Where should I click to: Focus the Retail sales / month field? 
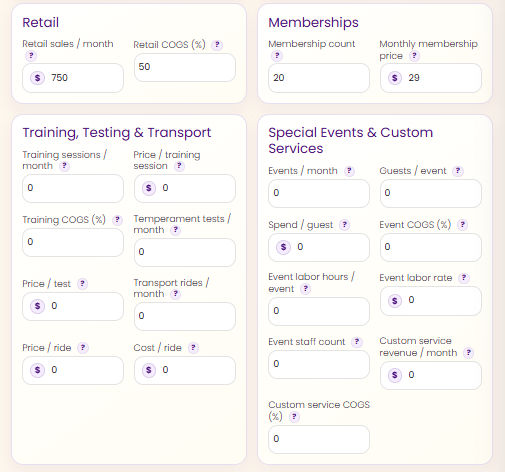point(73,78)
